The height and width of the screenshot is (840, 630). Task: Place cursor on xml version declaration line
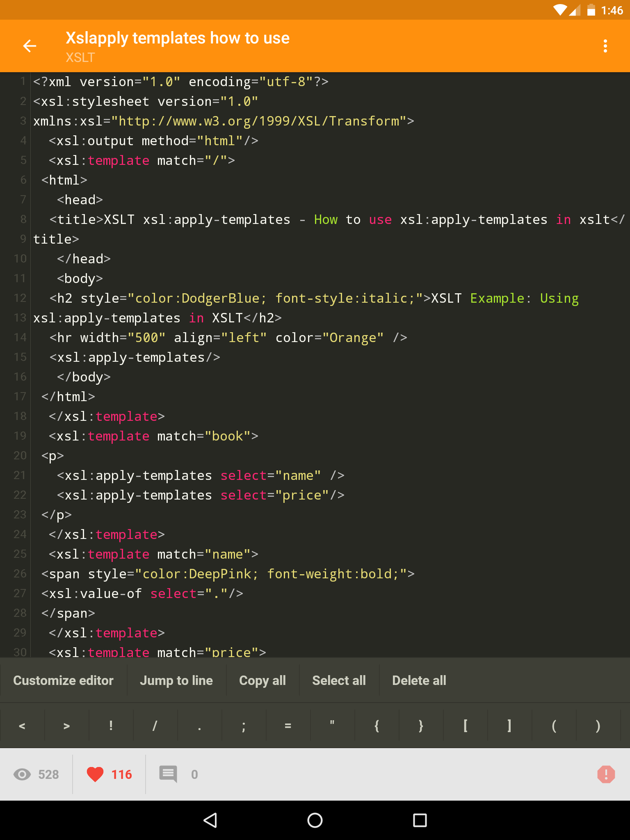tap(181, 82)
